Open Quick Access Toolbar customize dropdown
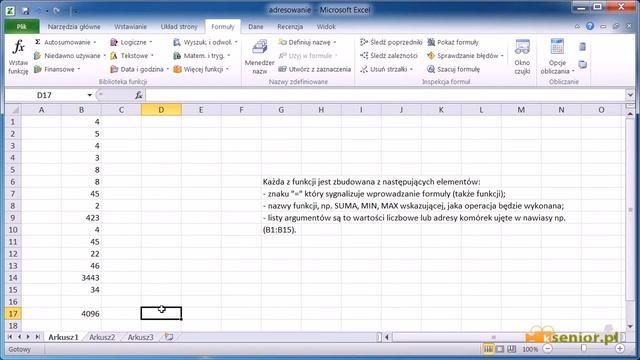 tap(76, 11)
